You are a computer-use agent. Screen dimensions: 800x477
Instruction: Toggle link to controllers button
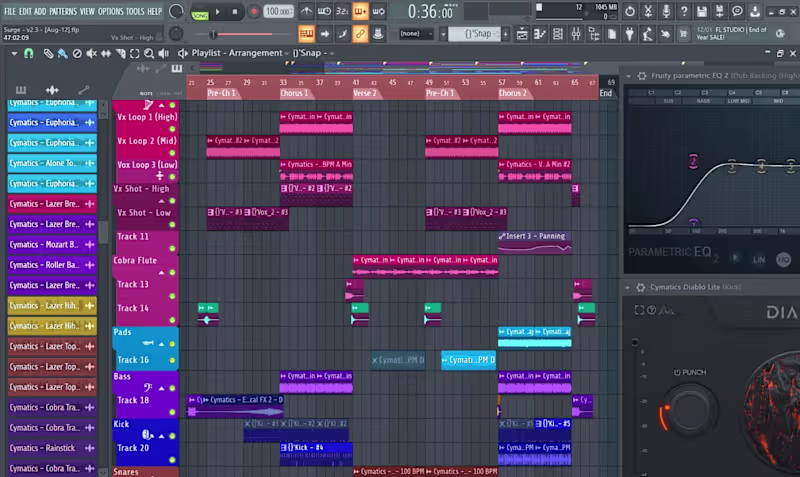tap(360, 34)
